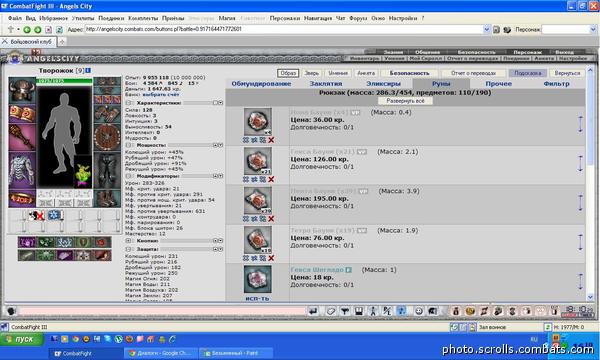
Task: Expand the Кнопки section
Action: click(x=129, y=241)
